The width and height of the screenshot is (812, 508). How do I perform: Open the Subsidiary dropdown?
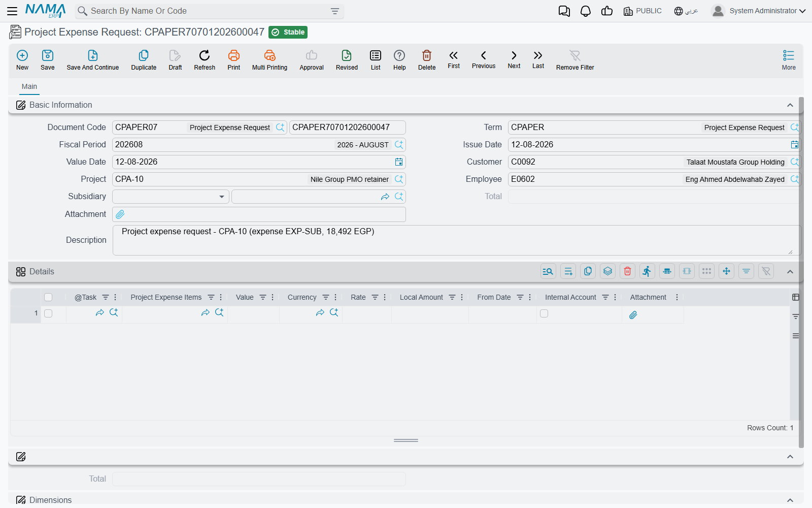[171, 197]
